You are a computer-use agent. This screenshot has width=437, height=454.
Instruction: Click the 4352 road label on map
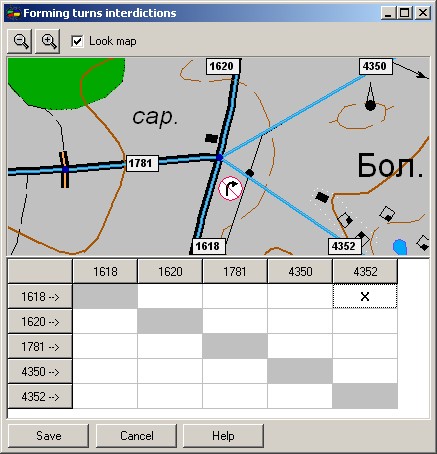pyautogui.click(x=344, y=246)
